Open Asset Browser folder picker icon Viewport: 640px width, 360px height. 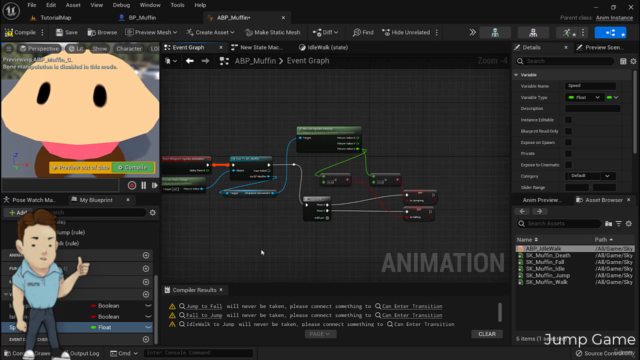(x=609, y=224)
